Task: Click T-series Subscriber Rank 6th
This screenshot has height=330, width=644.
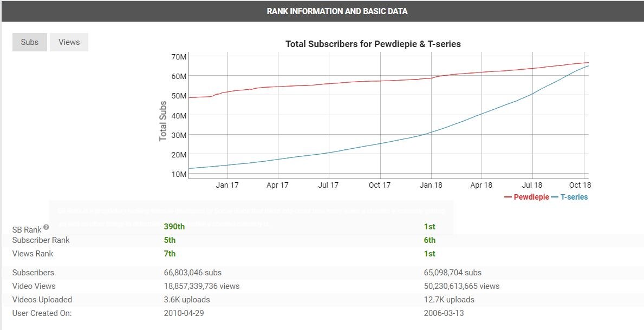Action: coord(430,240)
